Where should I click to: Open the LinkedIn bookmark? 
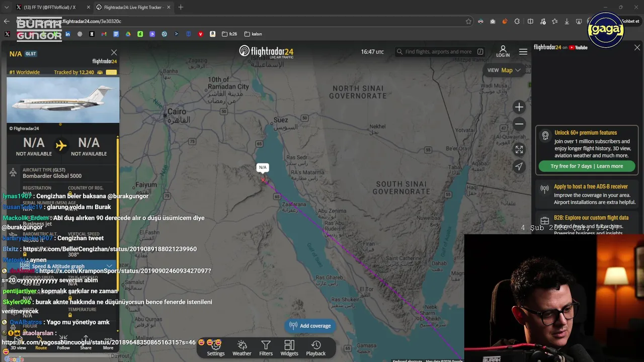[x=67, y=34]
